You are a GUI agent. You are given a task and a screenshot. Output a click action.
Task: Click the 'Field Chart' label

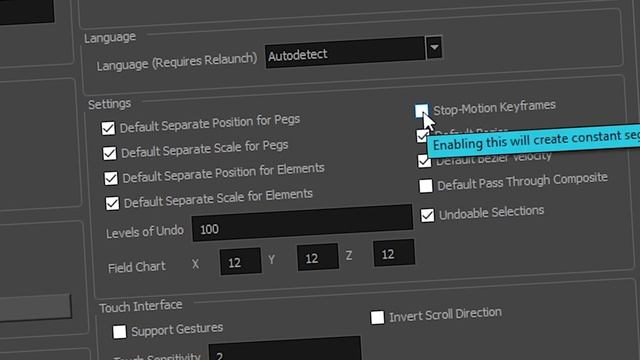[x=137, y=267]
